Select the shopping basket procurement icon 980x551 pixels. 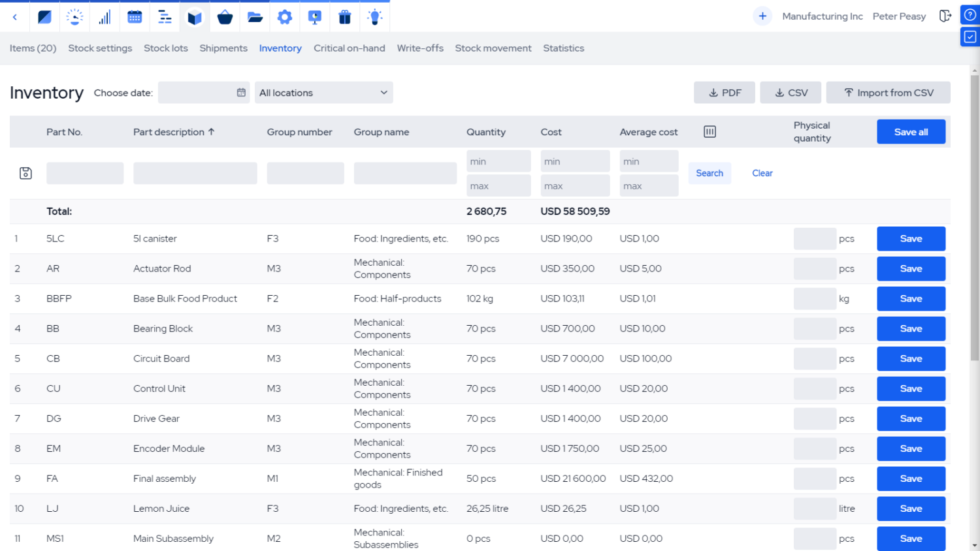[x=224, y=16]
